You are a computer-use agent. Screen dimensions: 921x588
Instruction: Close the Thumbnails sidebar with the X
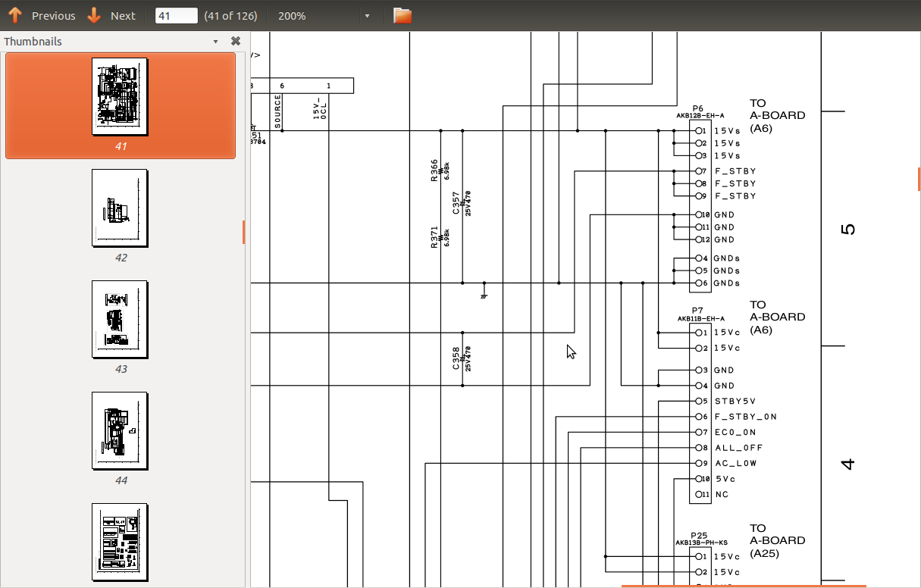click(236, 42)
